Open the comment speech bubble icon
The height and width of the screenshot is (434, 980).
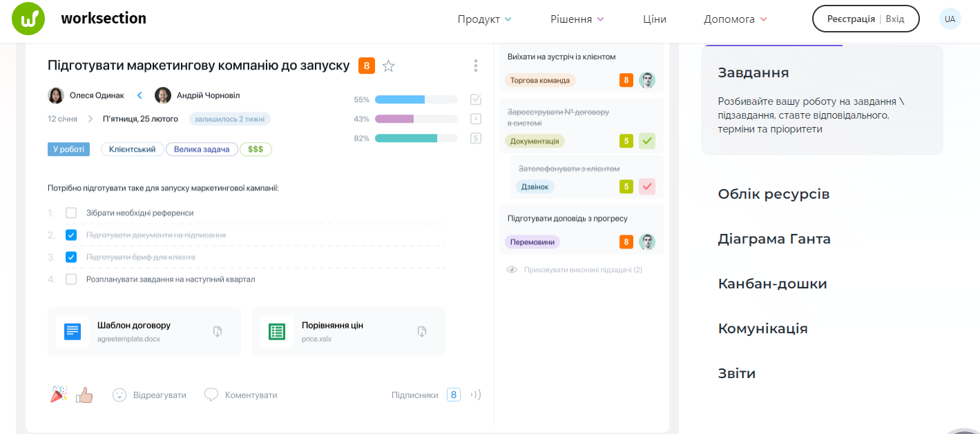click(211, 394)
